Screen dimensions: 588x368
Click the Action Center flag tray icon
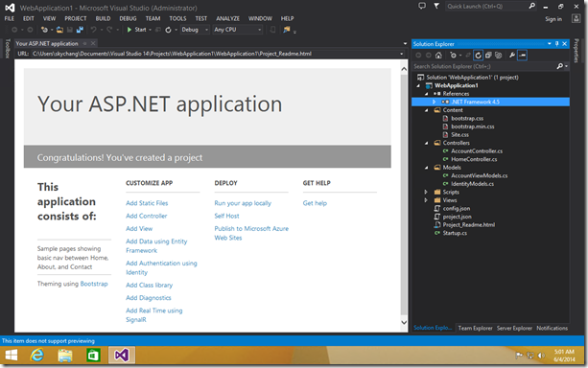click(x=519, y=356)
